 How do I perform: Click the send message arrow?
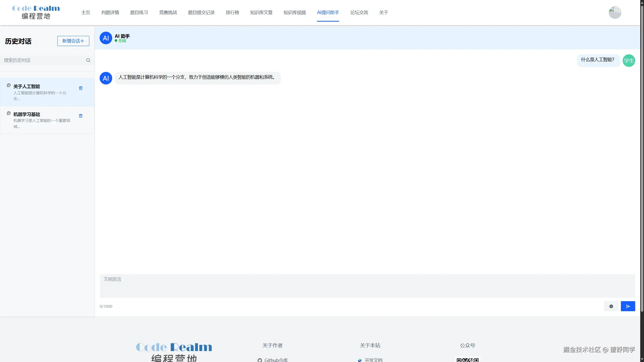(628, 306)
